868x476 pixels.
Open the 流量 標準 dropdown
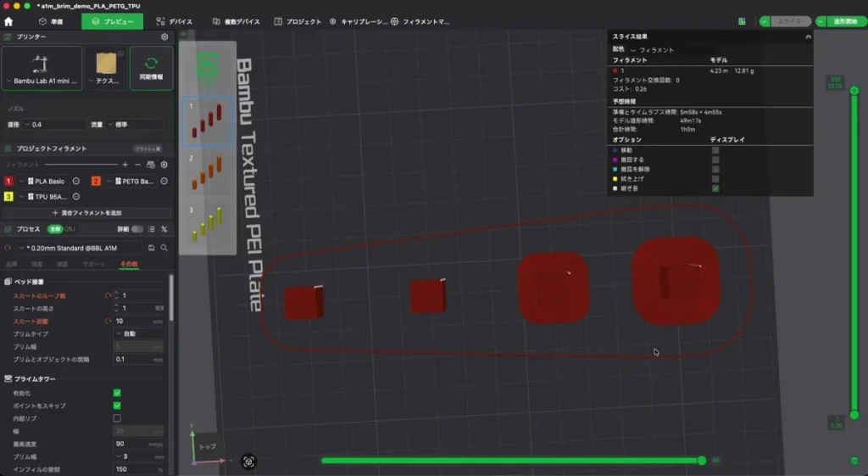[135, 125]
